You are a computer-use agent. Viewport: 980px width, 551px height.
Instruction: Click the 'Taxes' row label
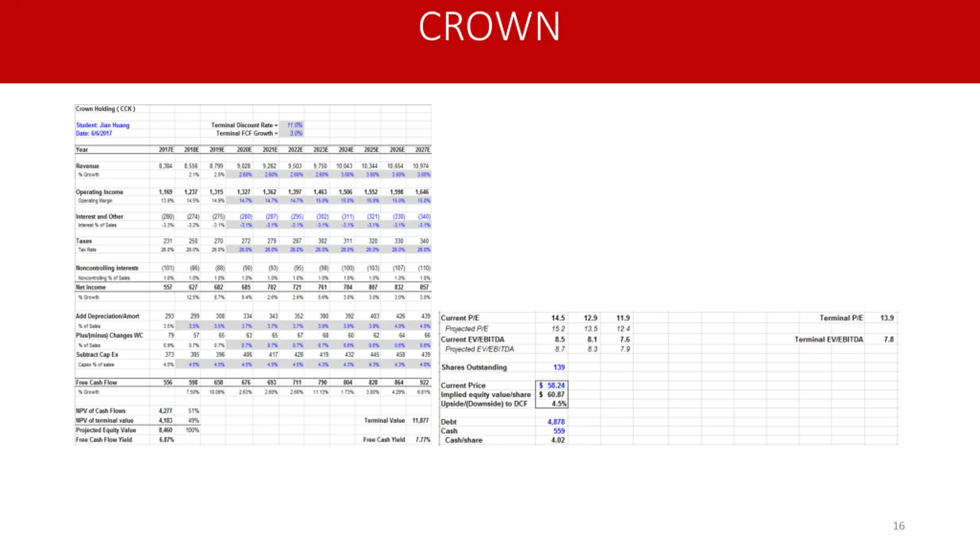(84, 241)
